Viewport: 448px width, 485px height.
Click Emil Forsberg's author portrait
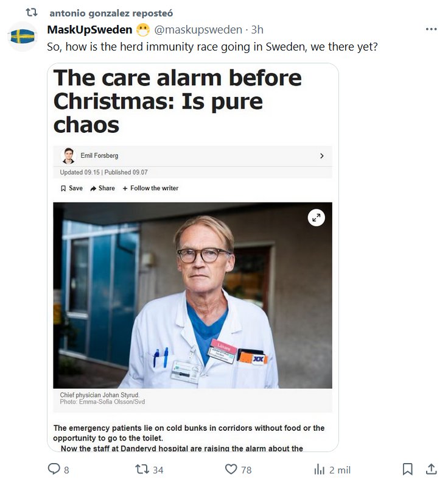click(68, 155)
